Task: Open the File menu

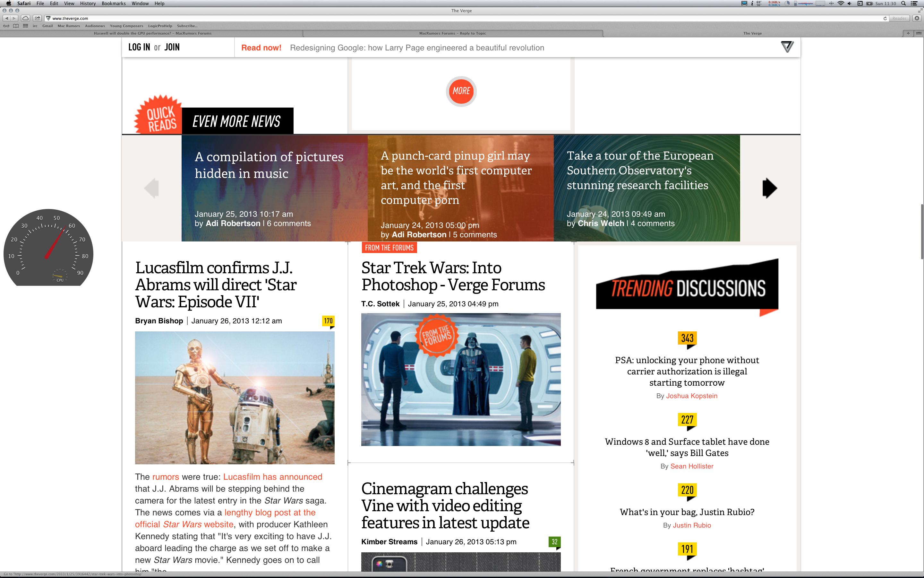Action: pos(40,4)
